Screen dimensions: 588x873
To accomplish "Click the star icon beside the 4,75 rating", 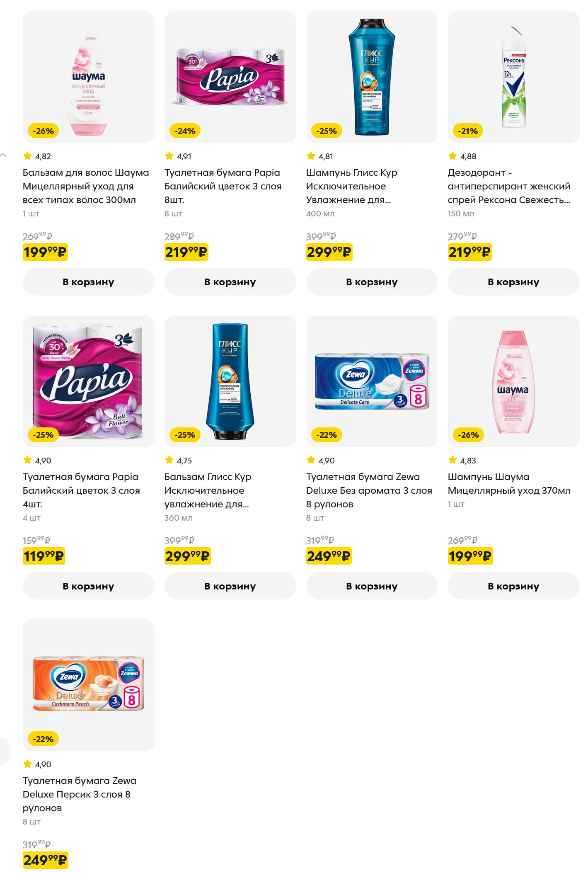I will tap(169, 460).
